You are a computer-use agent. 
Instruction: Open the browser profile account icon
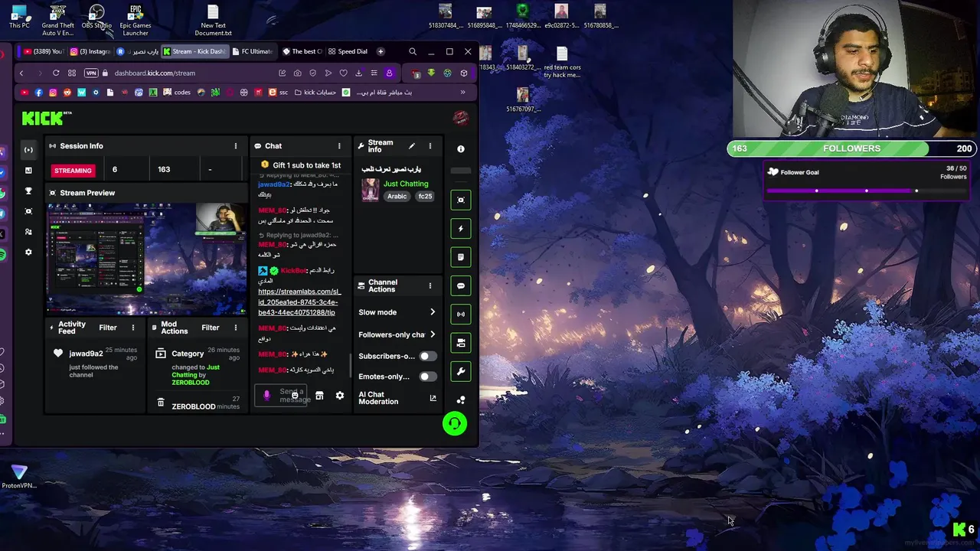(x=389, y=73)
